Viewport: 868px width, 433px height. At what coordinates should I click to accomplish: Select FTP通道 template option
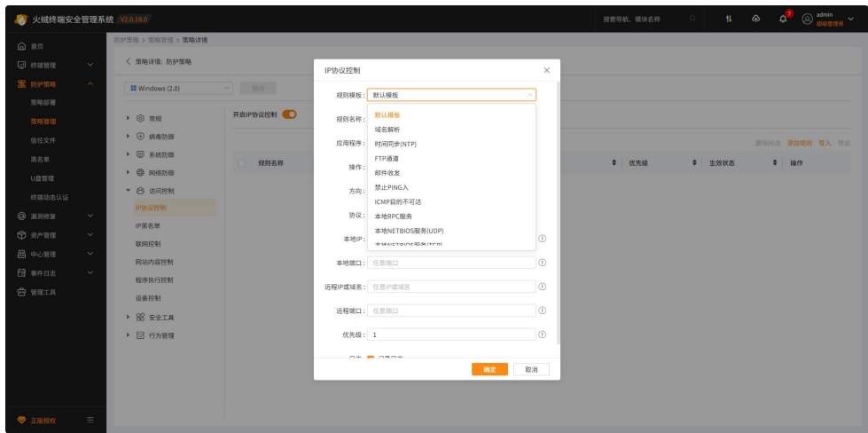click(x=451, y=158)
